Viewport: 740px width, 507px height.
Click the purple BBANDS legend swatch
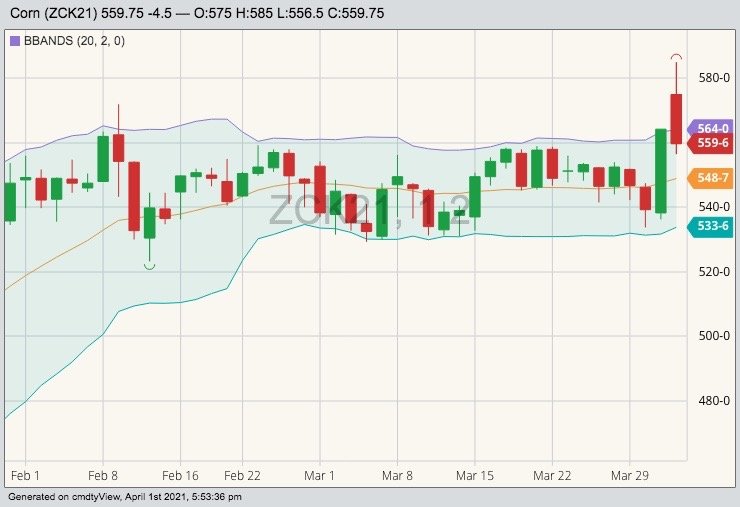(14, 41)
